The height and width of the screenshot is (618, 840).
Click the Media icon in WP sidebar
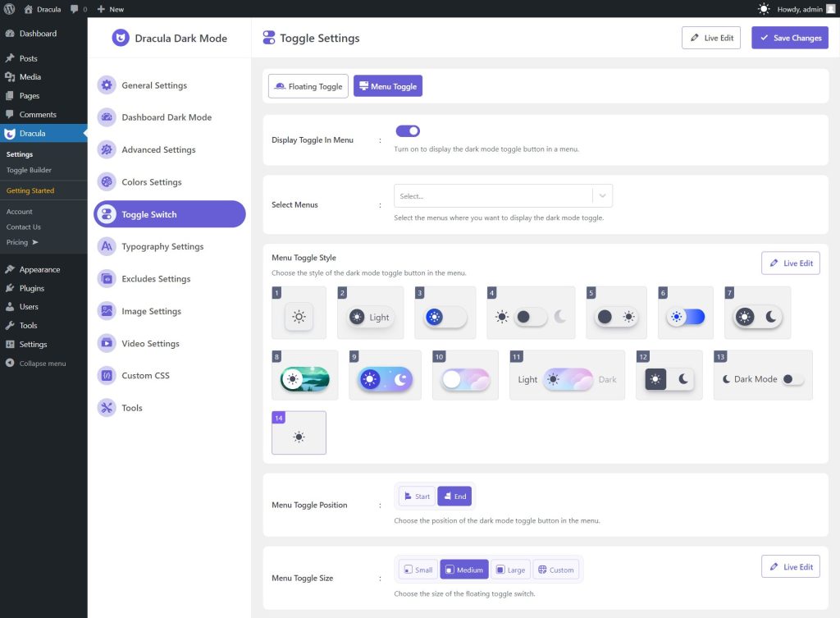tap(10, 76)
